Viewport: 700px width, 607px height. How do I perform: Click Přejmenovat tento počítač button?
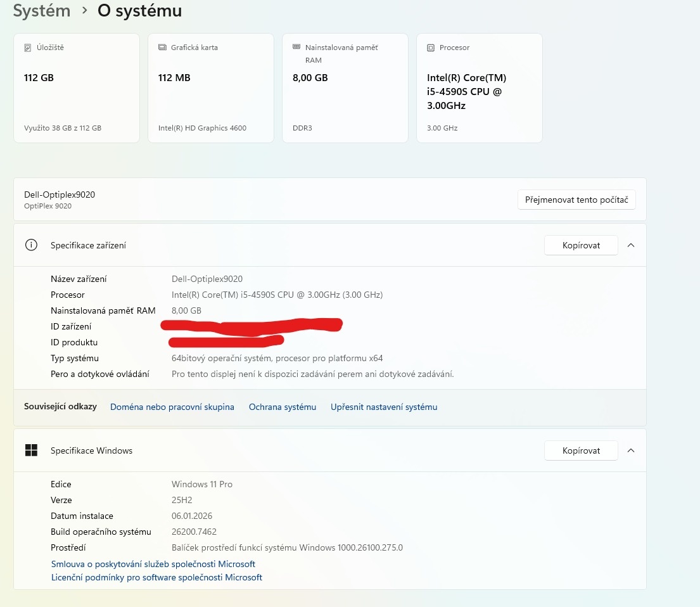pyautogui.click(x=576, y=200)
